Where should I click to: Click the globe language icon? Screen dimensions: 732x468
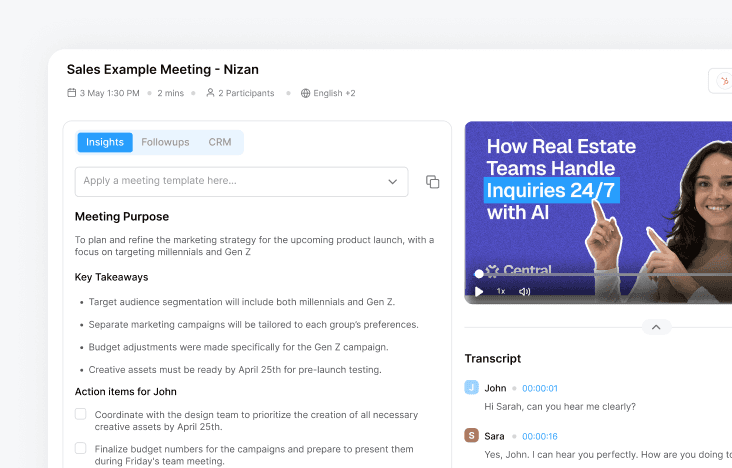pyautogui.click(x=305, y=93)
